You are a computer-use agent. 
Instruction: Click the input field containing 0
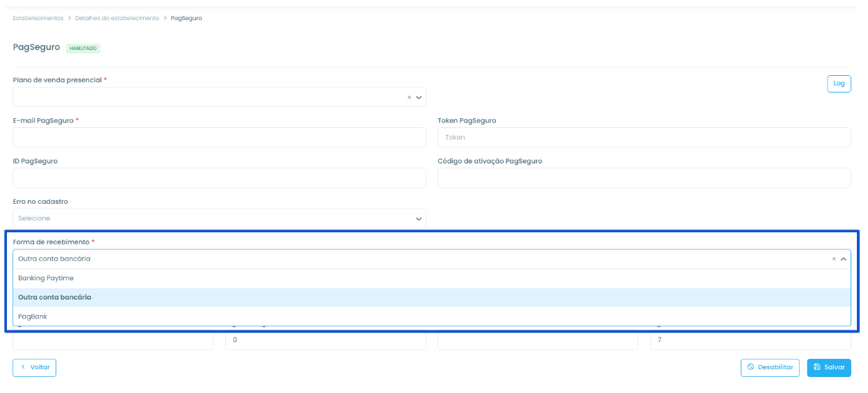pos(325,340)
